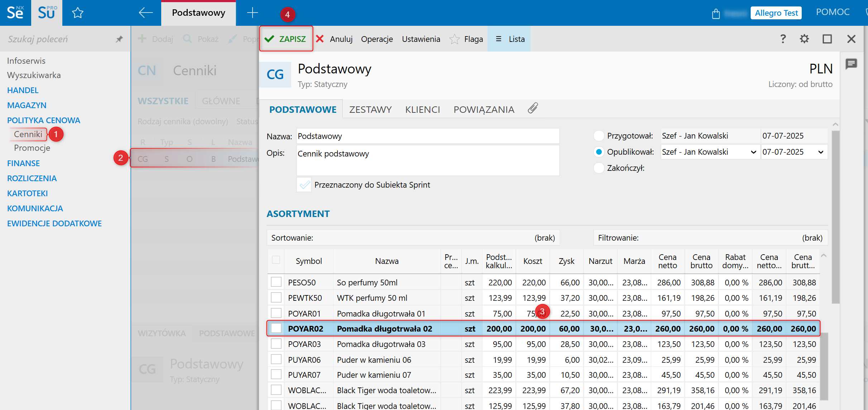The image size is (868, 410).
Task: Click the shopping bag icon
Action: 716,14
